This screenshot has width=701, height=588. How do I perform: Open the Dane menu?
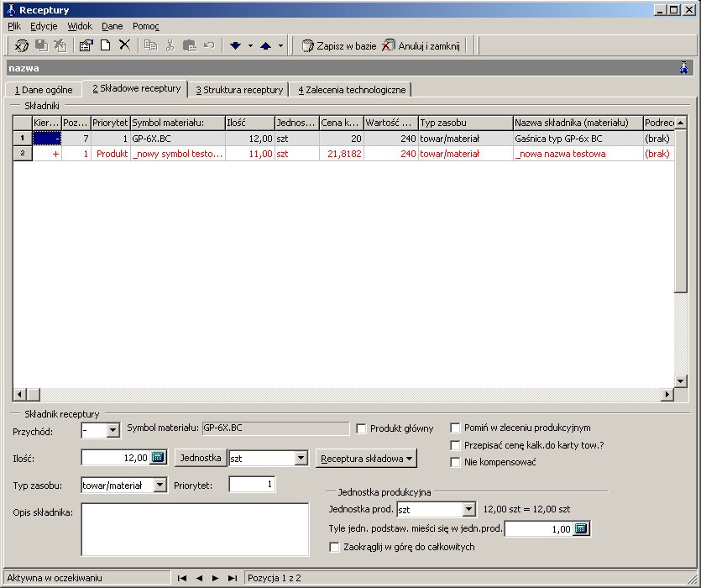click(x=112, y=26)
